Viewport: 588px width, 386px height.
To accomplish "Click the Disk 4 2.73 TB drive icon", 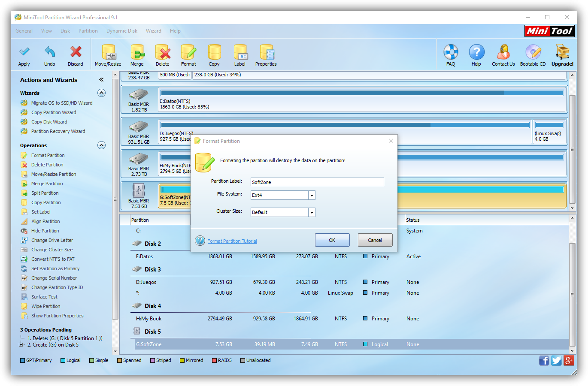I will coord(139,159).
